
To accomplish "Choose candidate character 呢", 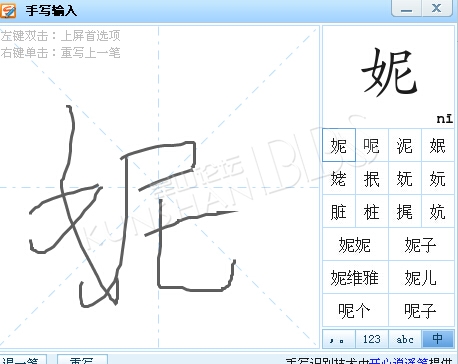I will tap(372, 145).
